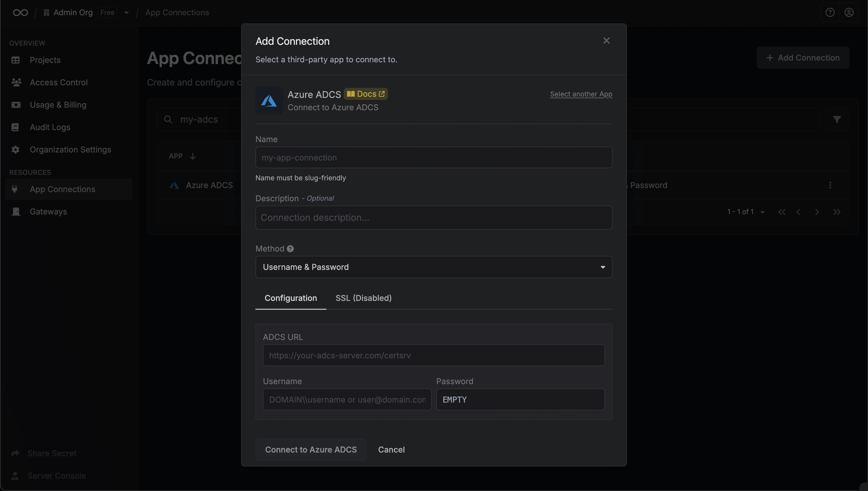The image size is (868, 491).
Task: Focus the Username field
Action: click(347, 400)
